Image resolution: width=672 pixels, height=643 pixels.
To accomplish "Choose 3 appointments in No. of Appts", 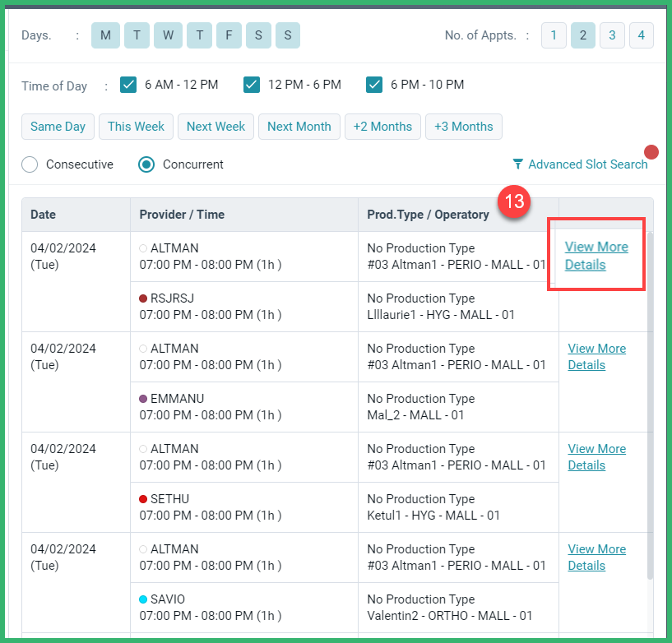I will 612,35.
